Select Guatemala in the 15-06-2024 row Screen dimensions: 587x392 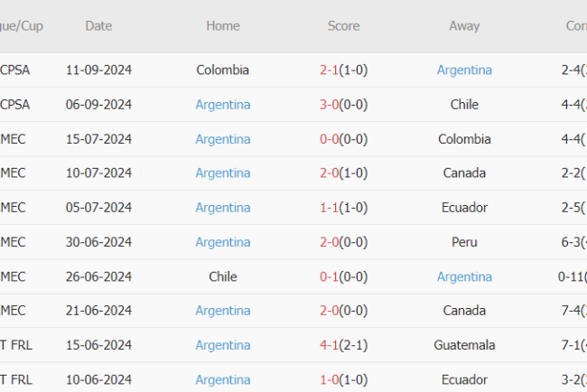[464, 345]
